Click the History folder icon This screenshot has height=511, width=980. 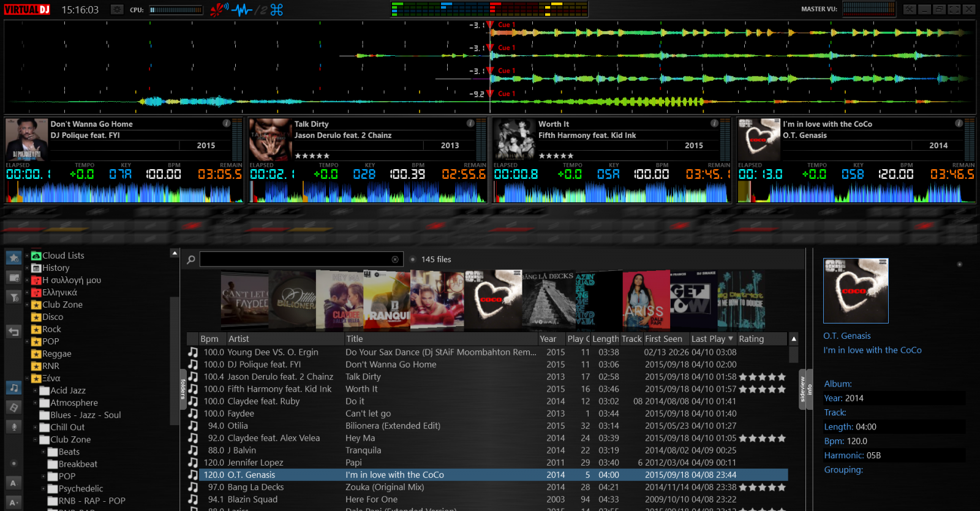coord(36,268)
